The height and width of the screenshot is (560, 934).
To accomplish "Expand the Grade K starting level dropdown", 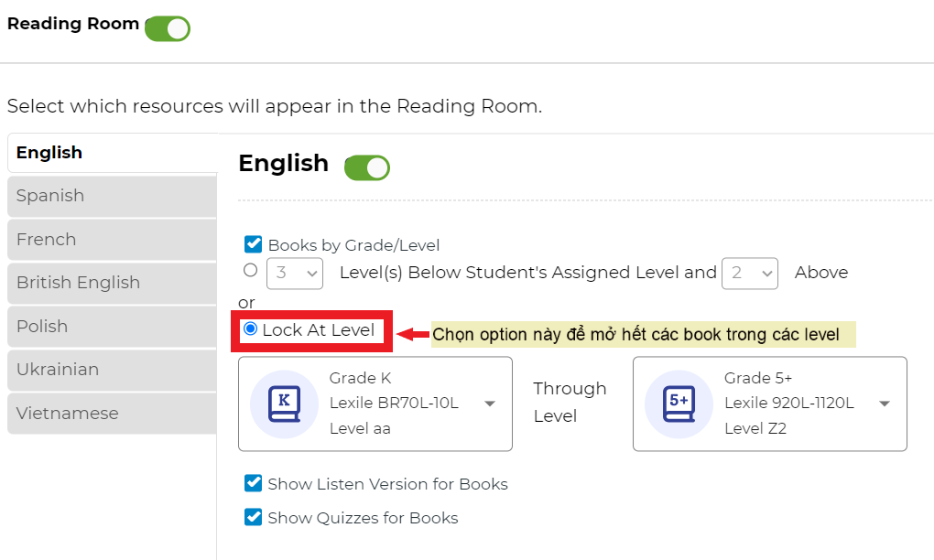I will (490, 404).
